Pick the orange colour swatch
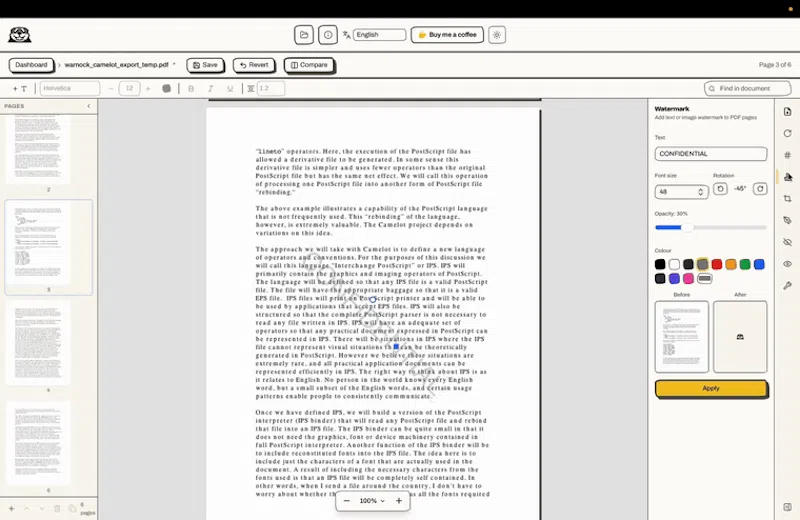The width and height of the screenshot is (800, 520). pyautogui.click(x=731, y=264)
